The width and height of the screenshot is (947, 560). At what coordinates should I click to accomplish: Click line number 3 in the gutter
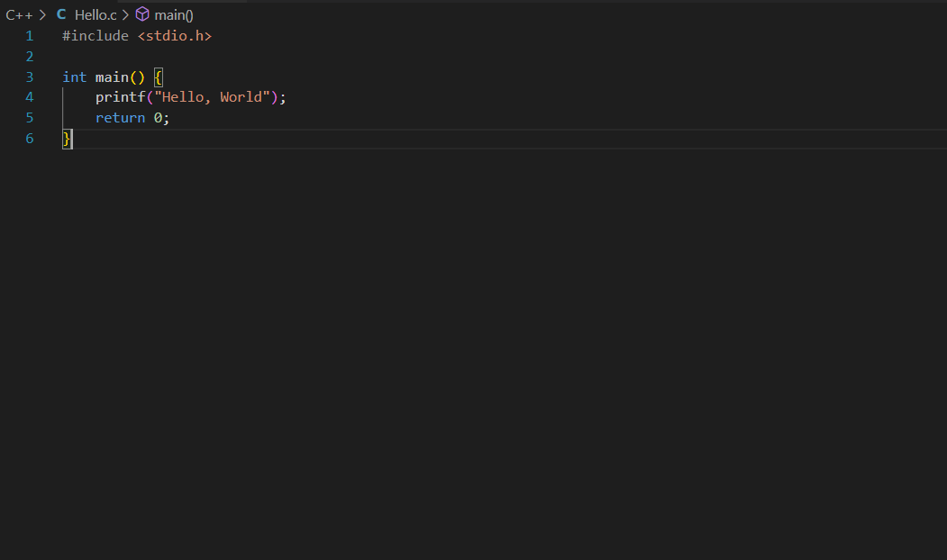(x=29, y=77)
